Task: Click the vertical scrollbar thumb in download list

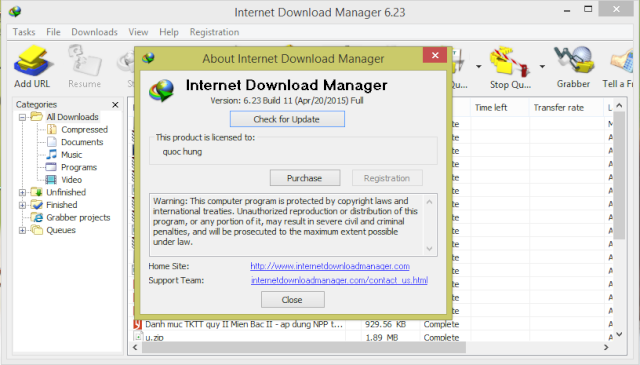Action: point(619,176)
